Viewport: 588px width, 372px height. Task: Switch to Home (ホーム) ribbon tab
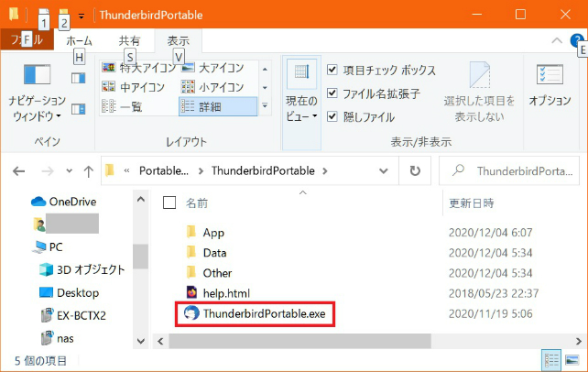[79, 40]
